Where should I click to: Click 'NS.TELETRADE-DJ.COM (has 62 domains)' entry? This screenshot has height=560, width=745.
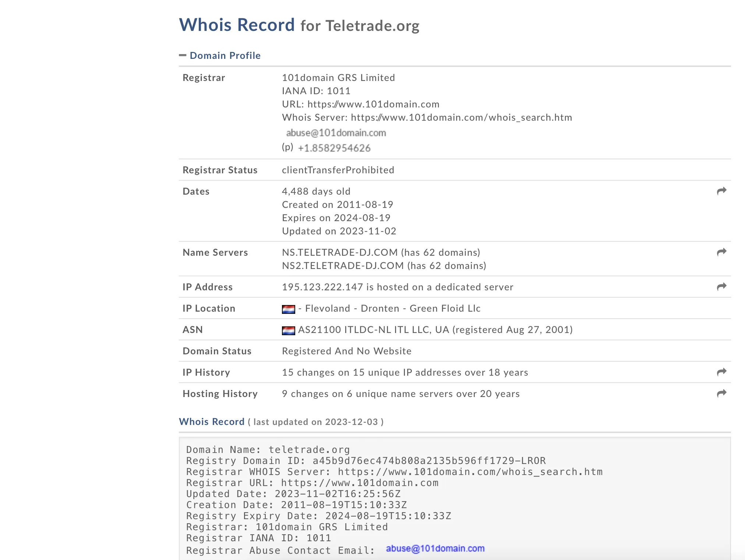coord(381,252)
